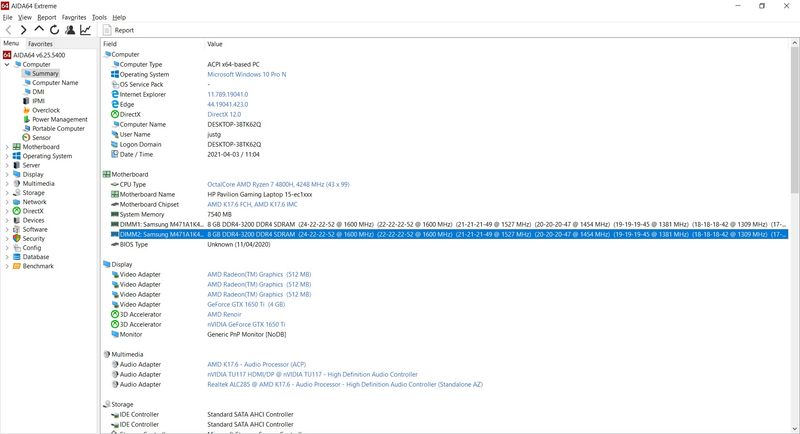Open the nVIDIA GeForce GTX 1650 Ti accelerator link
The image size is (800, 434).
(x=246, y=324)
